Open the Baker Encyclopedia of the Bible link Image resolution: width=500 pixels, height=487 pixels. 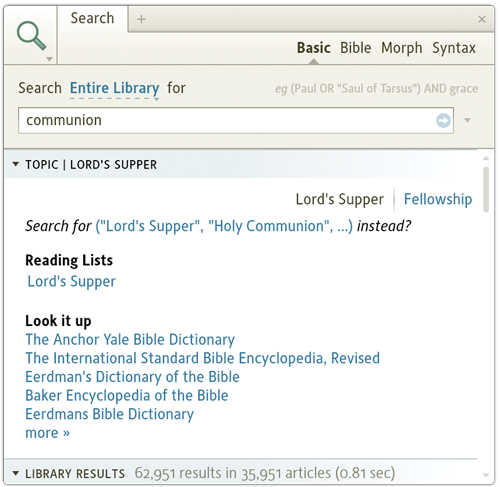127,396
